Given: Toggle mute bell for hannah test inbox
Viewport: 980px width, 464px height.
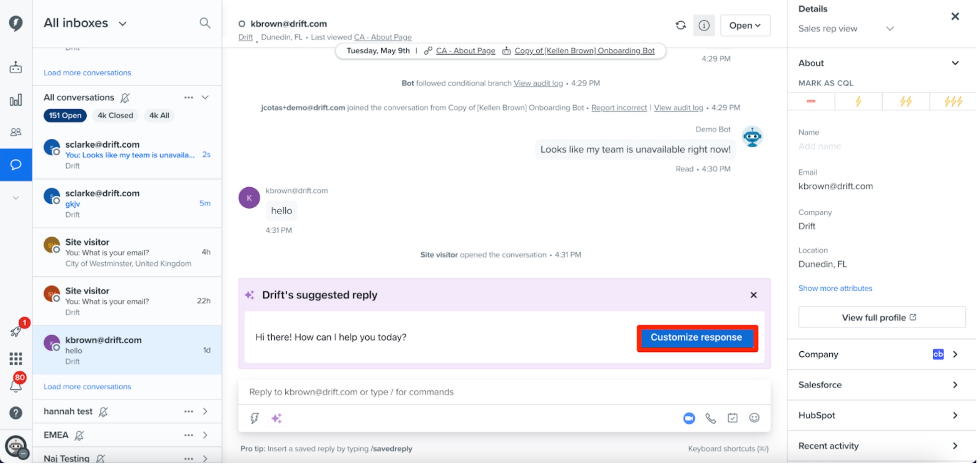Looking at the screenshot, I should (x=103, y=412).
